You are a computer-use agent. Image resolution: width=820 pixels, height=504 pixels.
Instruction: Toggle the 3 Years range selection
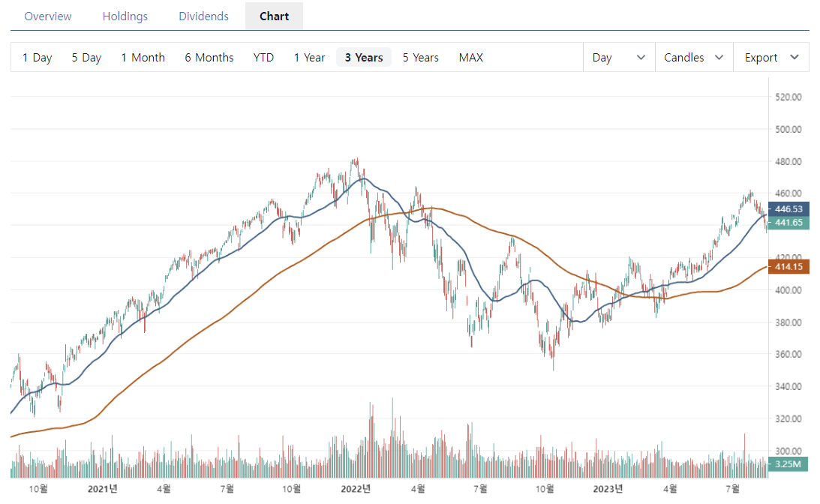(x=363, y=57)
